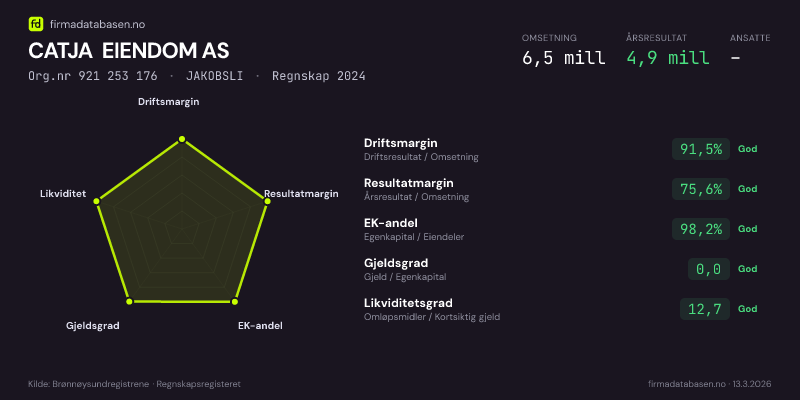The image size is (800, 400).
Task: Click the Årsresultat 4,9 mill figure
Action: click(x=668, y=57)
